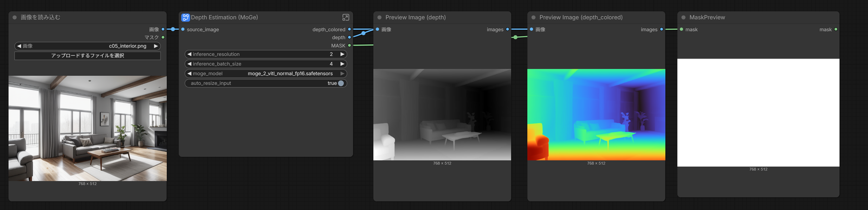Collapse the 画像を読み込む node via its dot

pos(15,17)
